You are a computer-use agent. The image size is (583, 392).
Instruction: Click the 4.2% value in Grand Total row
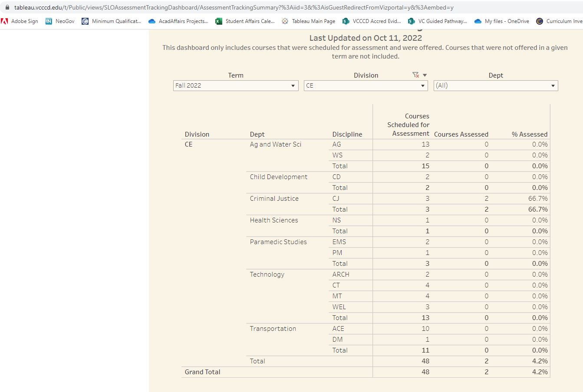540,372
